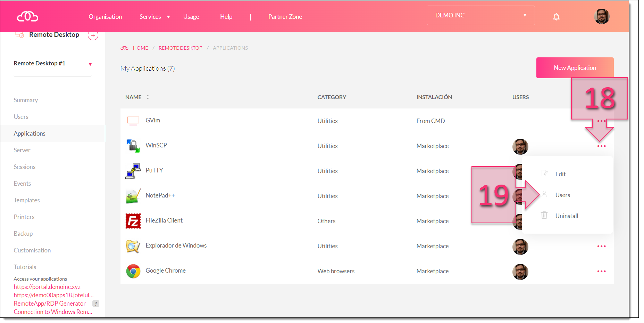Open the portal.demoinc.xyz link

(47, 287)
